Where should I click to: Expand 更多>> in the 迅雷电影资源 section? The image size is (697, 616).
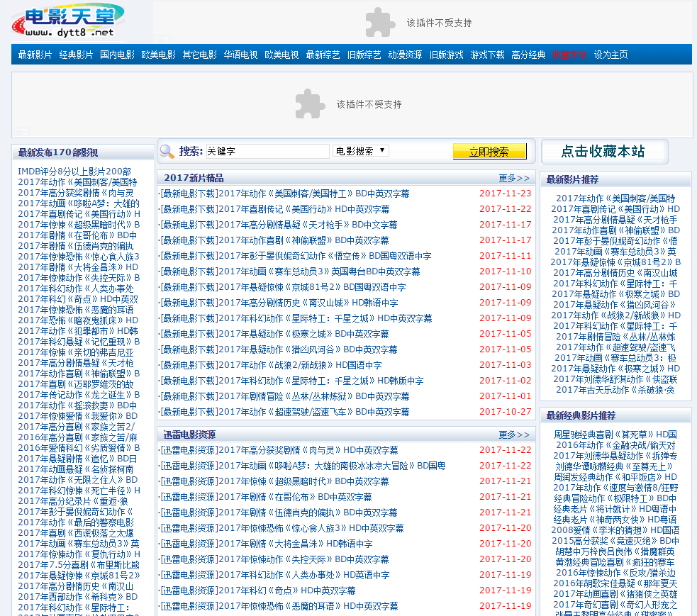pyautogui.click(x=513, y=435)
